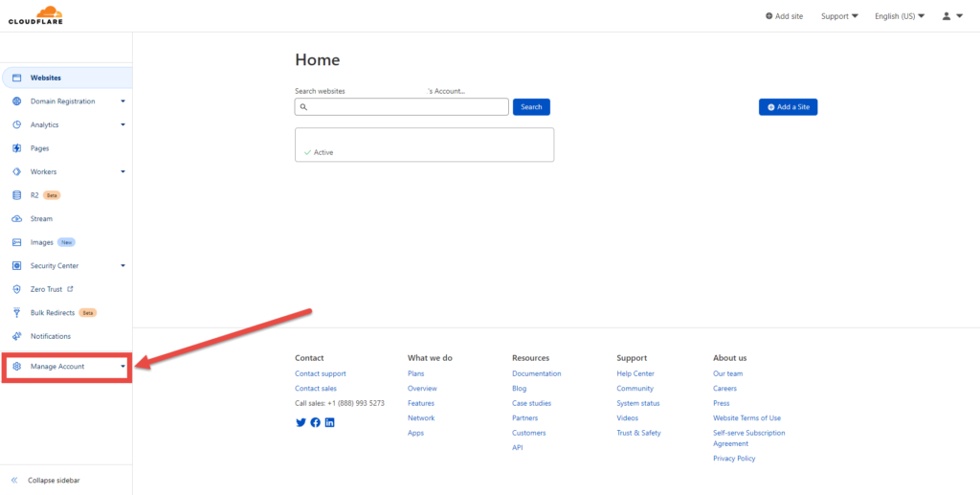Viewport: 980px width, 495px height.
Task: Click the Security Center shield icon
Action: coord(17,265)
